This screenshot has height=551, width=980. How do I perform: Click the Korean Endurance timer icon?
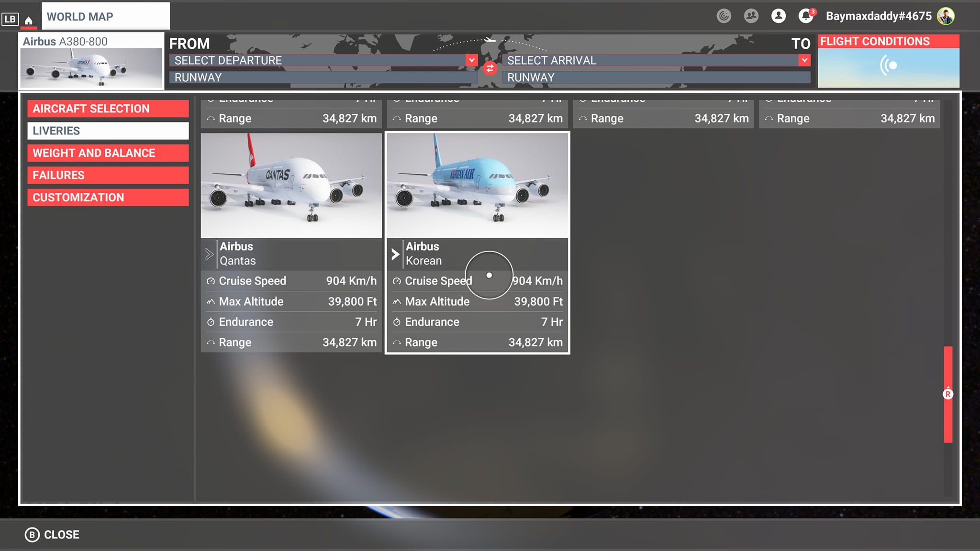(397, 322)
